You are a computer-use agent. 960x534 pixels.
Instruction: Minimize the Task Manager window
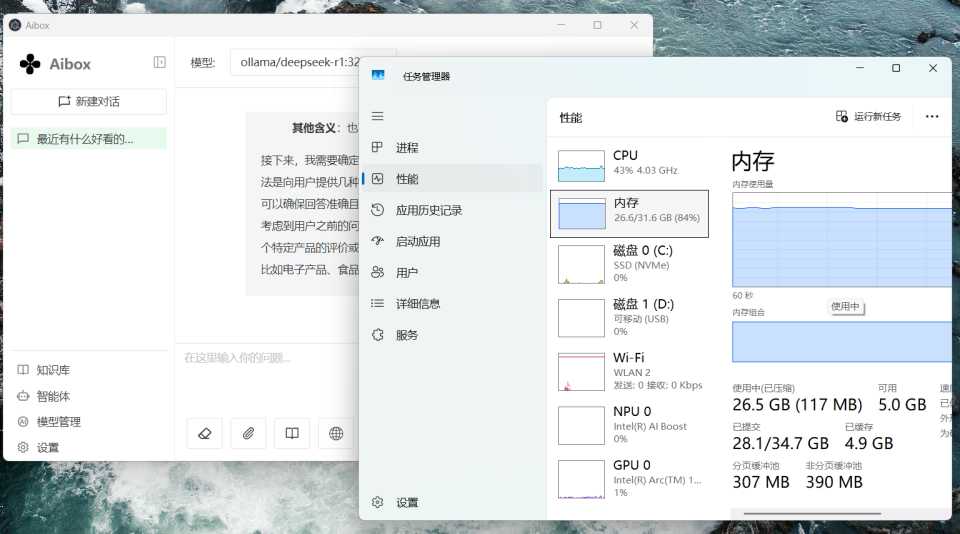coord(860,68)
